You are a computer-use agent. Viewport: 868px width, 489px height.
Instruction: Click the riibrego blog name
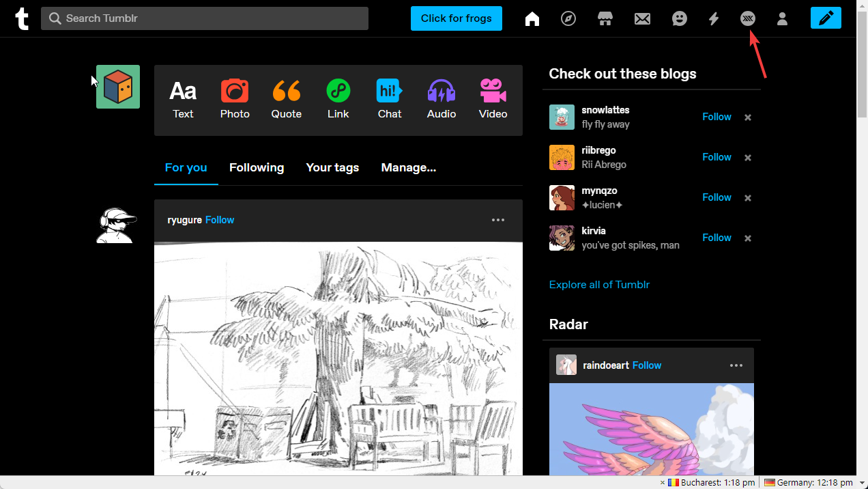[598, 150]
